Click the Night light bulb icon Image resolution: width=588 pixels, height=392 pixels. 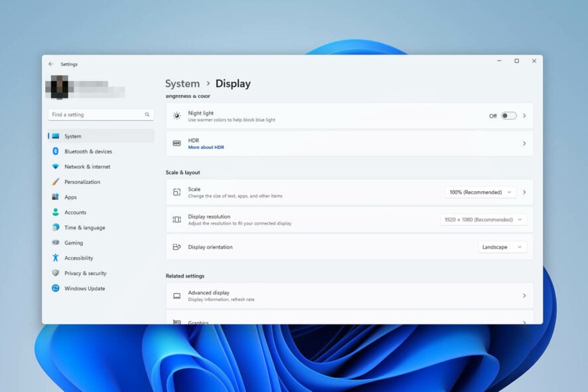tap(177, 115)
